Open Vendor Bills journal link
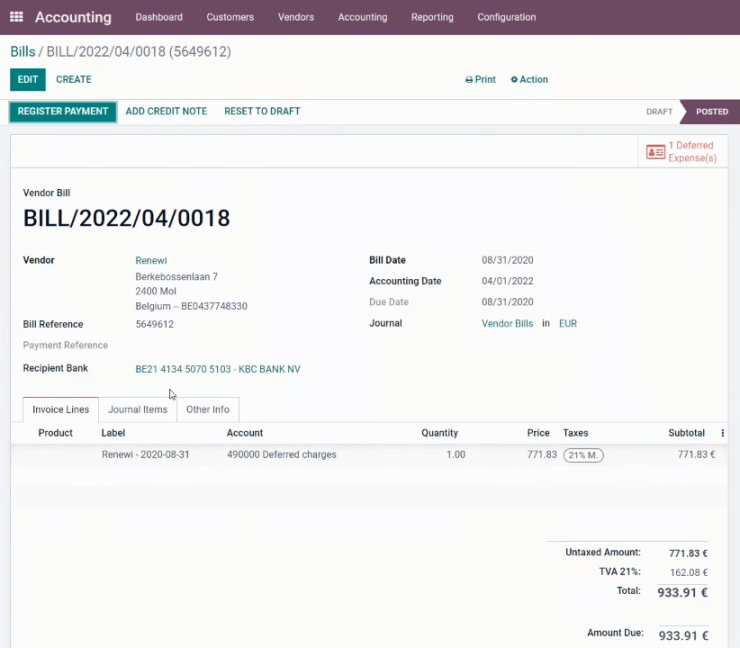740x648 pixels. pyautogui.click(x=507, y=324)
